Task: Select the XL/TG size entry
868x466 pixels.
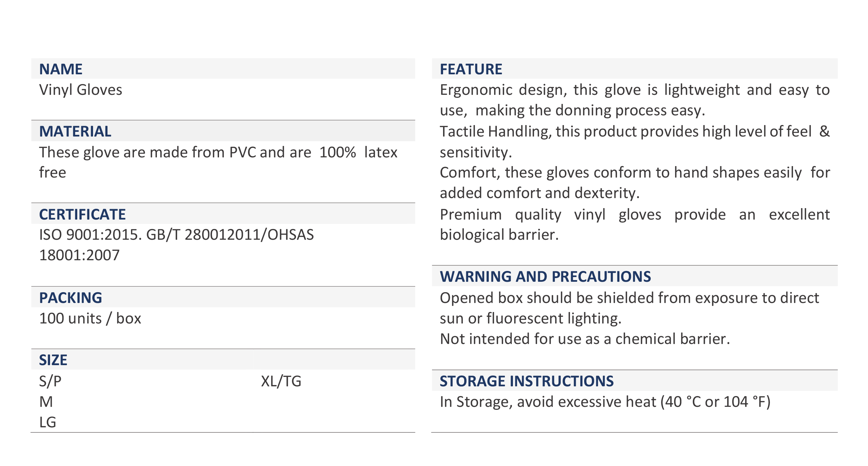Action: [281, 381]
